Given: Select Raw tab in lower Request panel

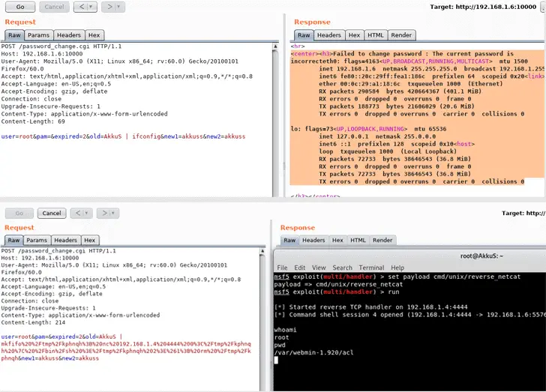Looking at the screenshot, I should point(13,240).
